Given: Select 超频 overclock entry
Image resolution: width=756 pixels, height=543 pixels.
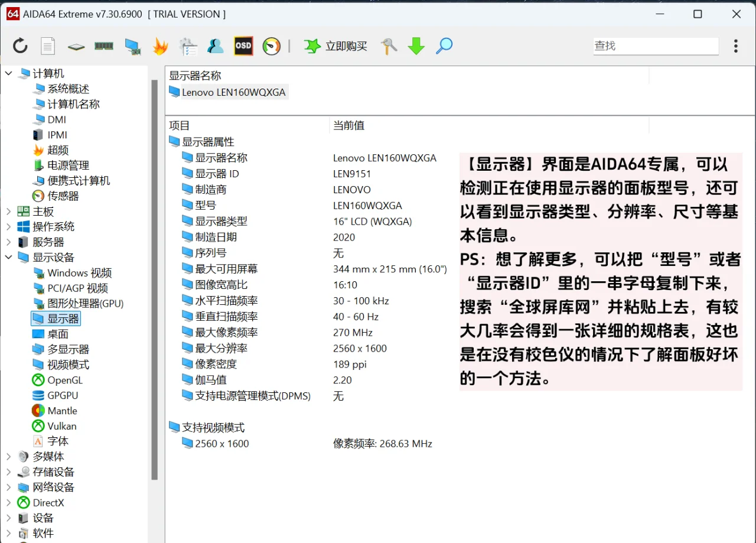Looking at the screenshot, I should tap(51, 150).
